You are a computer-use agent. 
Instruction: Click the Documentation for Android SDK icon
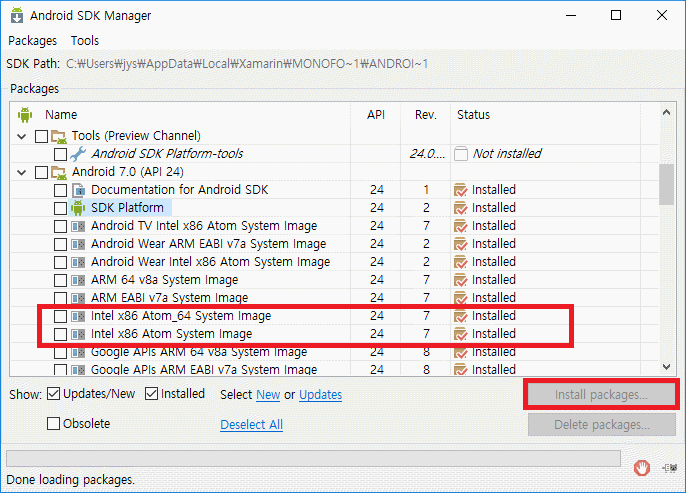[78, 190]
